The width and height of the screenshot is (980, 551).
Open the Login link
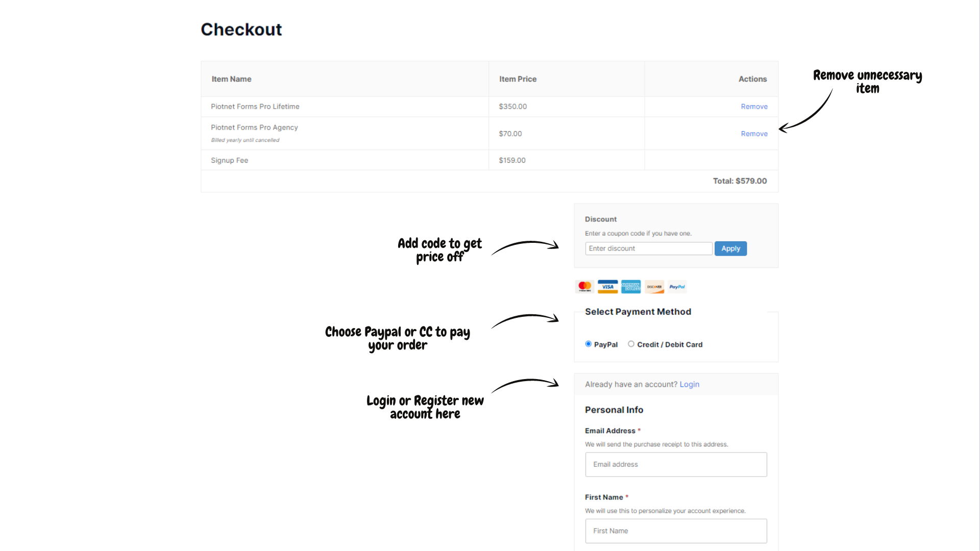click(x=689, y=384)
